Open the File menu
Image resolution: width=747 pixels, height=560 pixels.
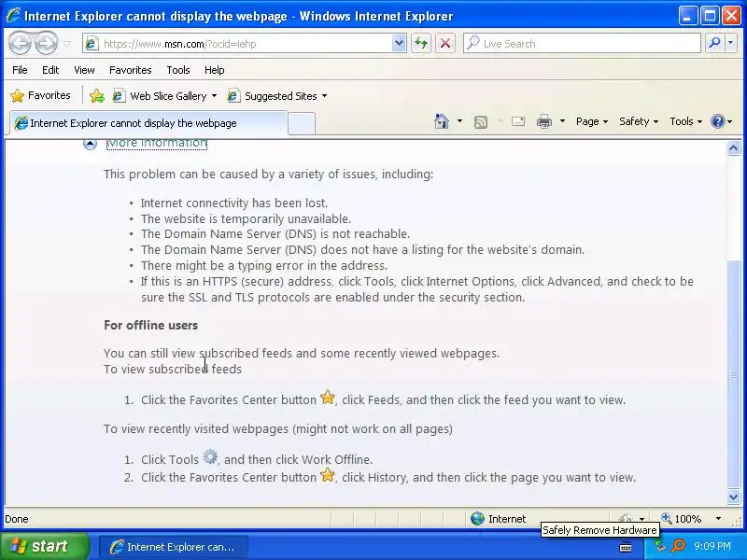[x=20, y=70]
